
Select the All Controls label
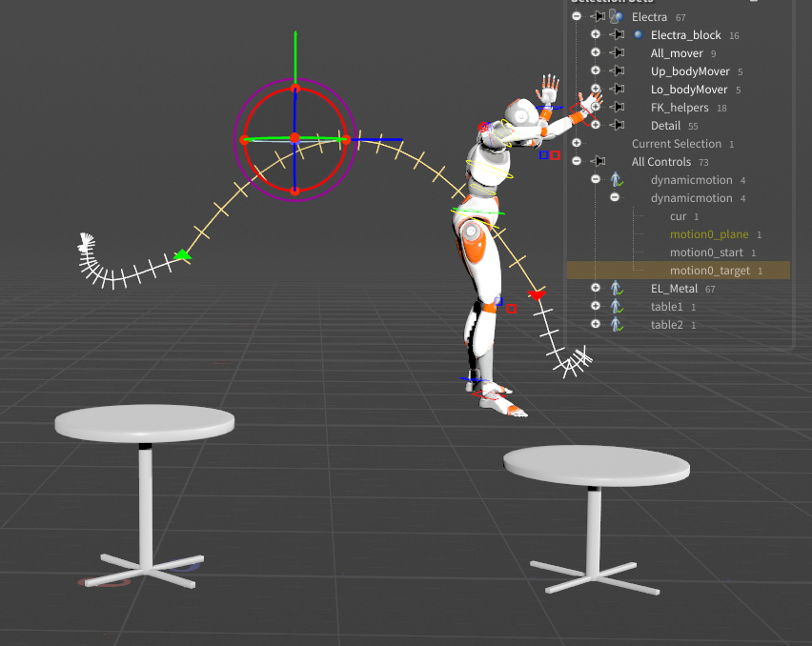tap(661, 162)
